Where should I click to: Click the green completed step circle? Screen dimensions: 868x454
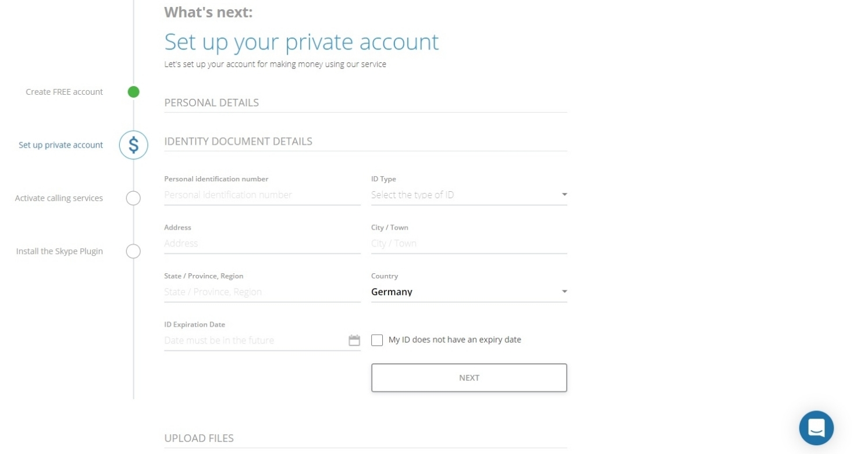click(134, 92)
